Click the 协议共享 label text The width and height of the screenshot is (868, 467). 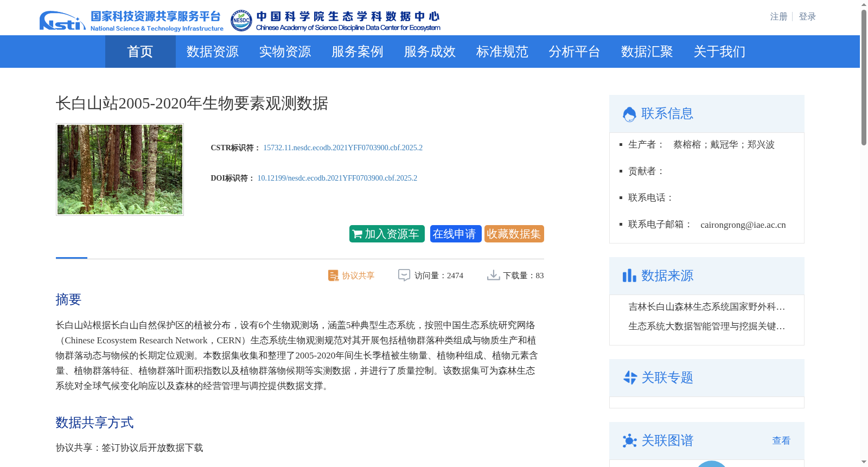(x=358, y=276)
